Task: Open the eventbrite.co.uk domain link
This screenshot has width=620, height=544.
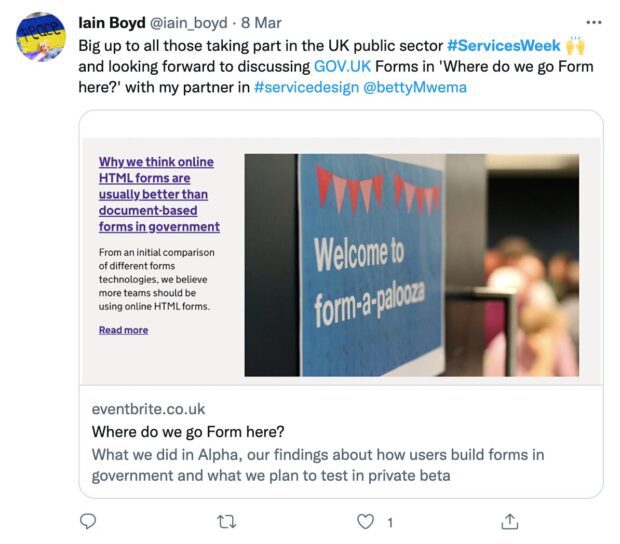Action: pyautogui.click(x=148, y=409)
